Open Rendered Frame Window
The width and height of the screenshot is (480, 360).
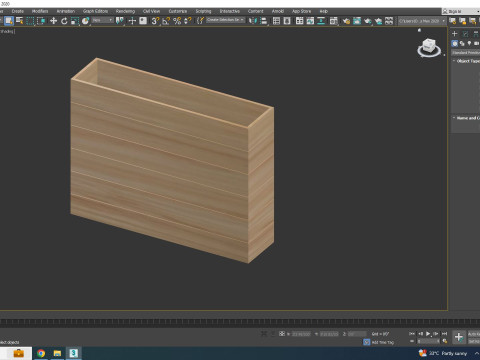click(357, 21)
